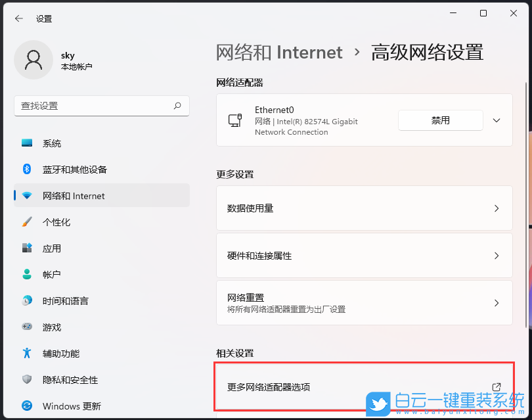Click the 禁用 button for Ethernet0

pyautogui.click(x=440, y=120)
